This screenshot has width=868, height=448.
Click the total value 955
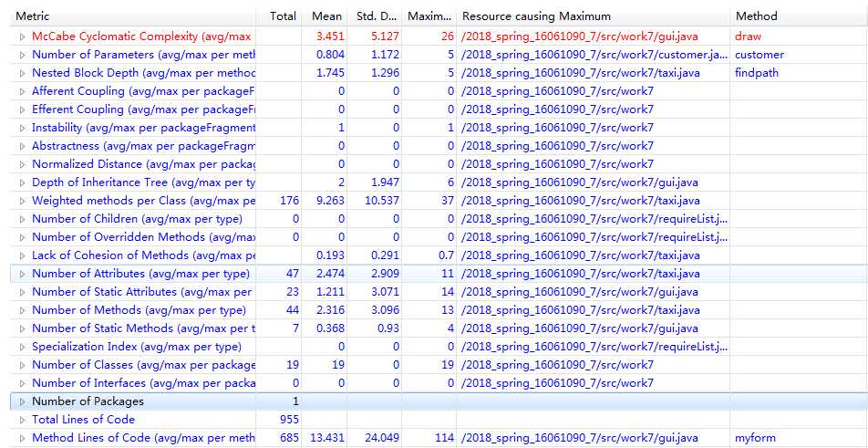[289, 420]
